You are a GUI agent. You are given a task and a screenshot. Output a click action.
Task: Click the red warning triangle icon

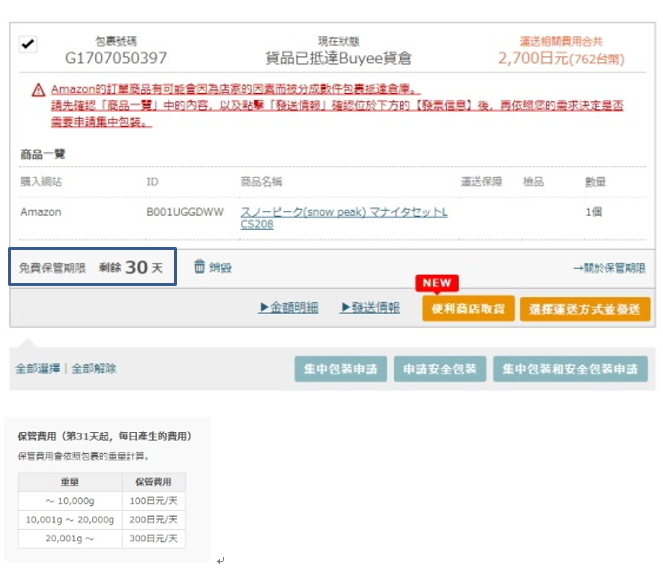click(37, 90)
